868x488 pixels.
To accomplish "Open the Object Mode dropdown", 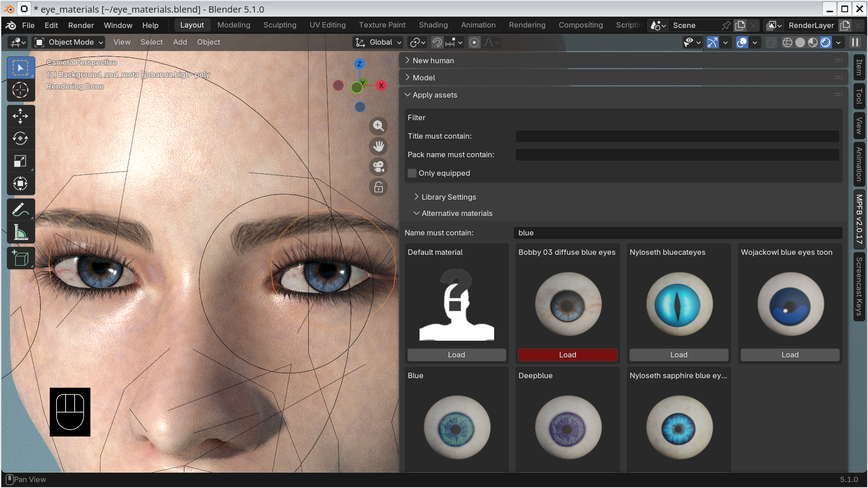I will point(69,42).
